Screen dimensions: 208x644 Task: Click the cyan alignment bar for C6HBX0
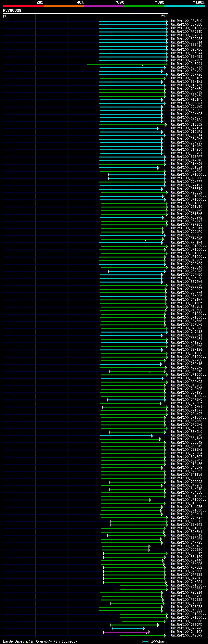point(126,436)
